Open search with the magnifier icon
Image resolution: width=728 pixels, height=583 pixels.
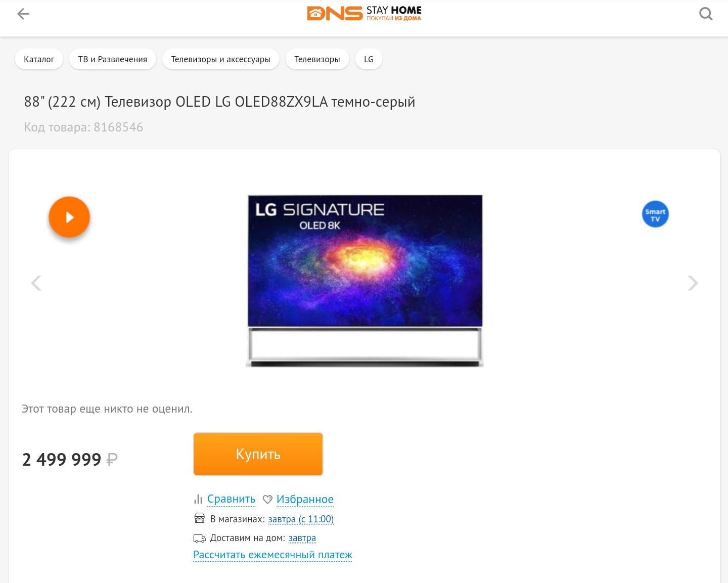pyautogui.click(x=706, y=14)
